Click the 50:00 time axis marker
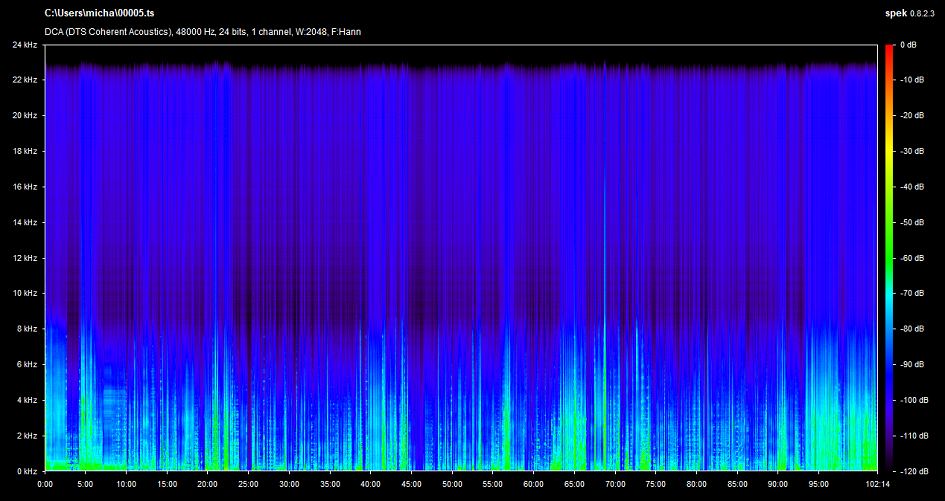This screenshot has width=945, height=501. click(x=451, y=484)
